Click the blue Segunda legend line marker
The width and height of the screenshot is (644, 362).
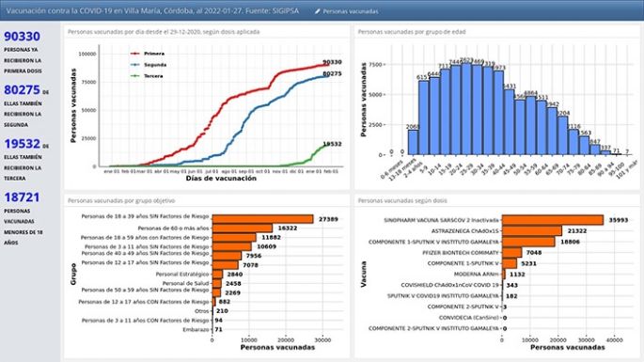pos(135,65)
